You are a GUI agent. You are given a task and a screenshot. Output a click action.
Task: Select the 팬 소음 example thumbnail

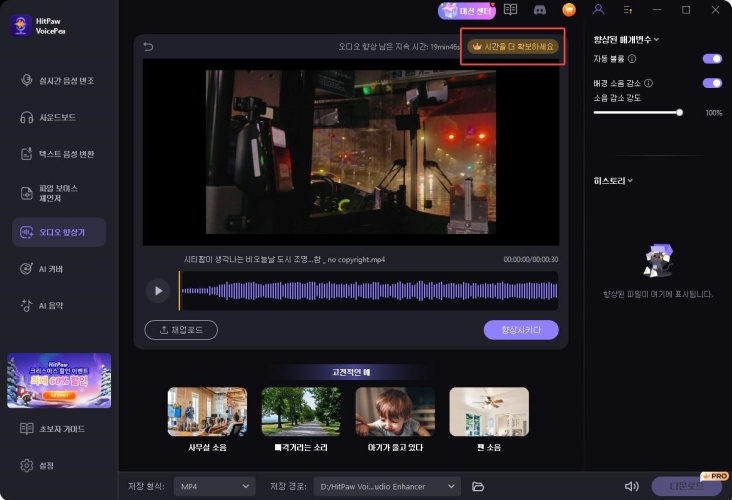489,411
